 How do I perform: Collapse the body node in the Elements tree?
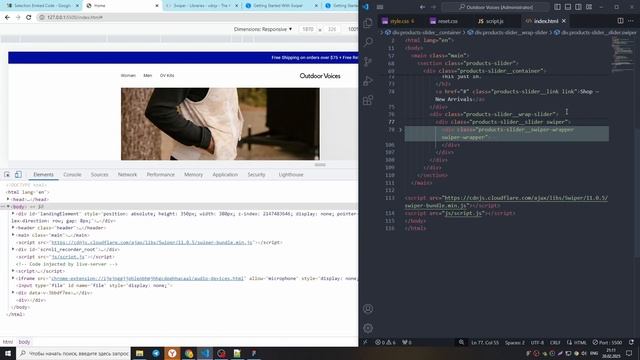pyautogui.click(x=8, y=207)
